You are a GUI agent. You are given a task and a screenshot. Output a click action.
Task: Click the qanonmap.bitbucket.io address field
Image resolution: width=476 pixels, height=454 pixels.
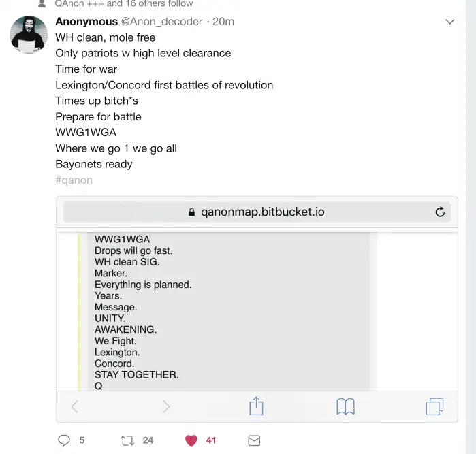[262, 212]
